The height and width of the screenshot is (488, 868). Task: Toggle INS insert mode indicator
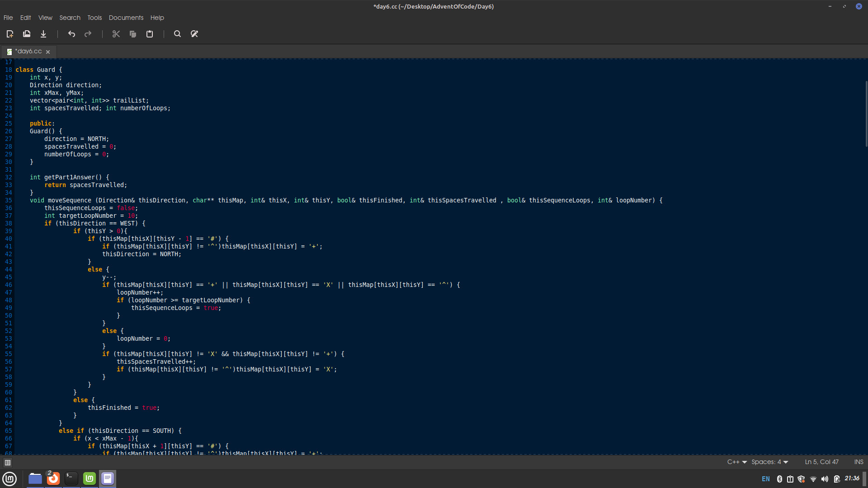click(859, 462)
